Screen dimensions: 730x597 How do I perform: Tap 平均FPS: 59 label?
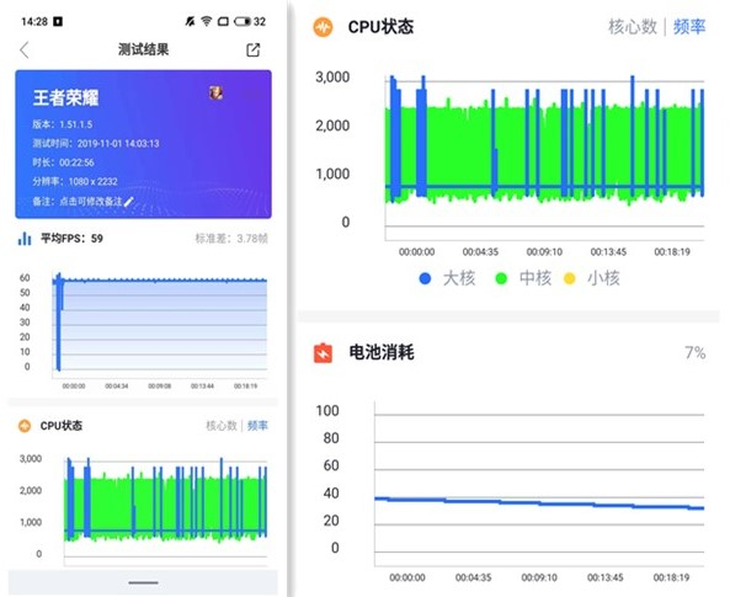tap(72, 238)
